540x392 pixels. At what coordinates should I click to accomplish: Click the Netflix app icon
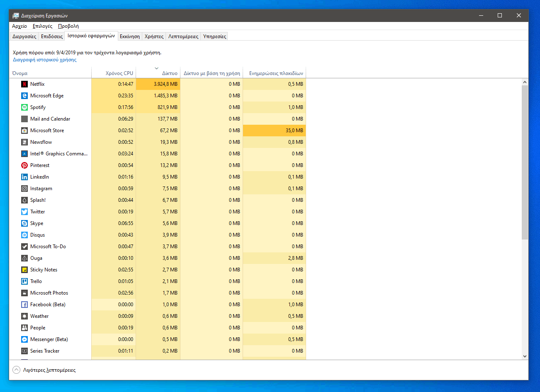click(24, 84)
